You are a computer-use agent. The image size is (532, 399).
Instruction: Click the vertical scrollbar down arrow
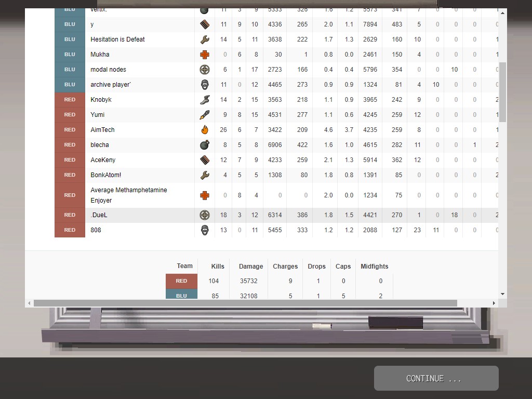(502, 294)
